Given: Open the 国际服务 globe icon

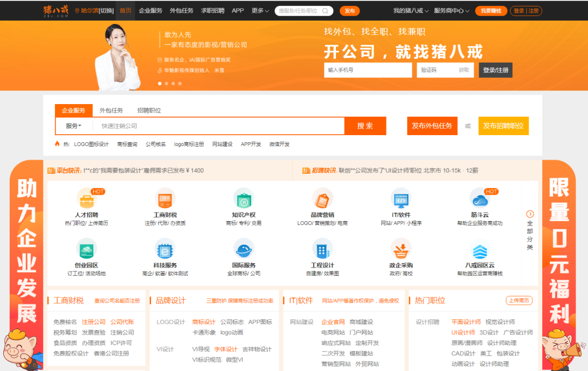Looking at the screenshot, I should (x=243, y=249).
